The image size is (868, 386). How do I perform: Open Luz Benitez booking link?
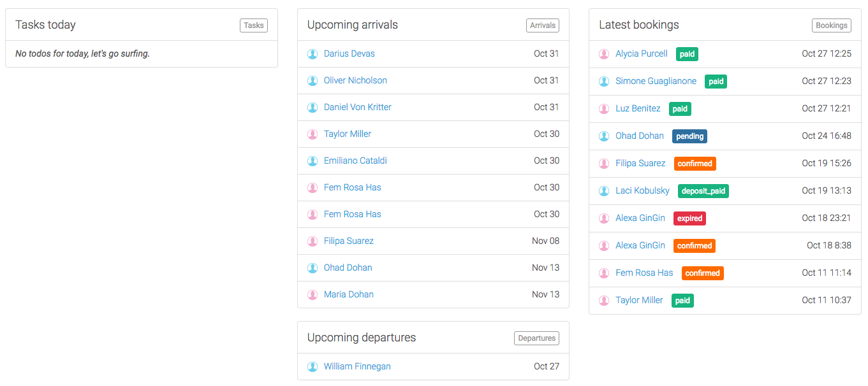pos(638,108)
